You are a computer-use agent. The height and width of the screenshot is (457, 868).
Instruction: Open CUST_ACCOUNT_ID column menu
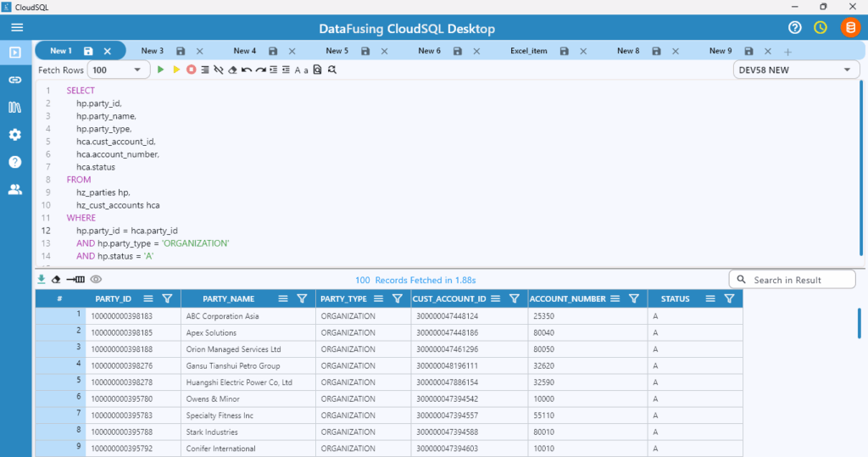[x=495, y=298]
